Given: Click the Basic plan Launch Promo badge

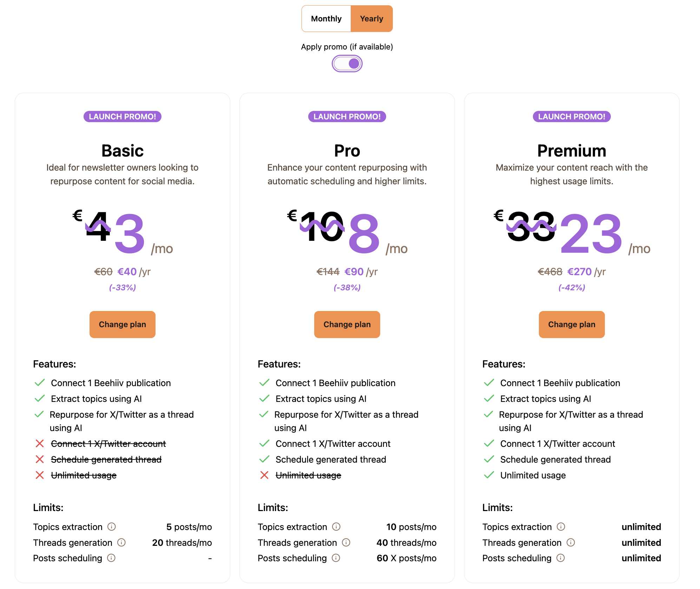Looking at the screenshot, I should pos(123,117).
